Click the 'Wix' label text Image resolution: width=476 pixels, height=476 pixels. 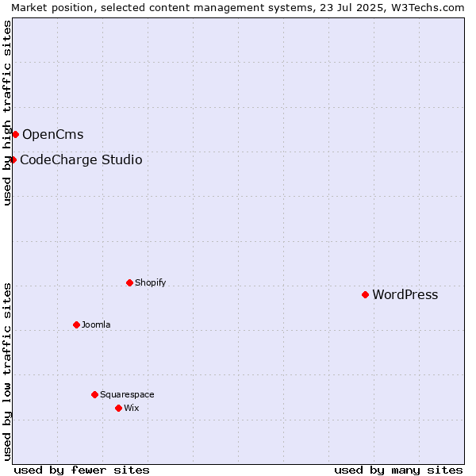pos(132,408)
